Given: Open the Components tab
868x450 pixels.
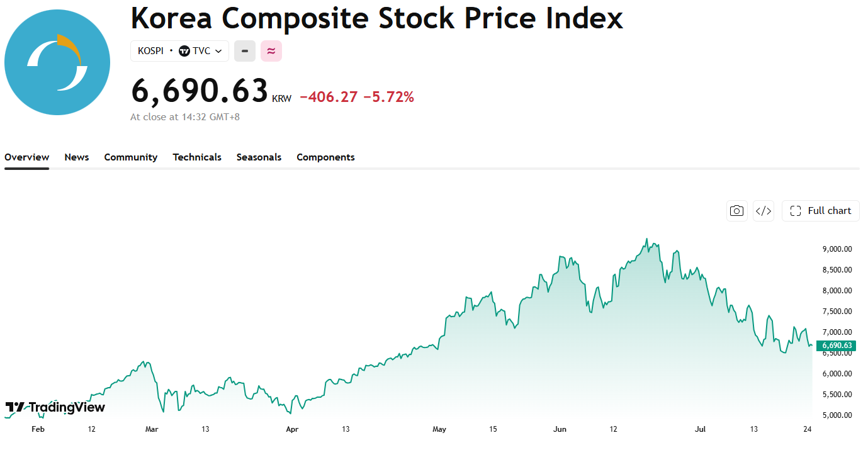Looking at the screenshot, I should pyautogui.click(x=325, y=157).
